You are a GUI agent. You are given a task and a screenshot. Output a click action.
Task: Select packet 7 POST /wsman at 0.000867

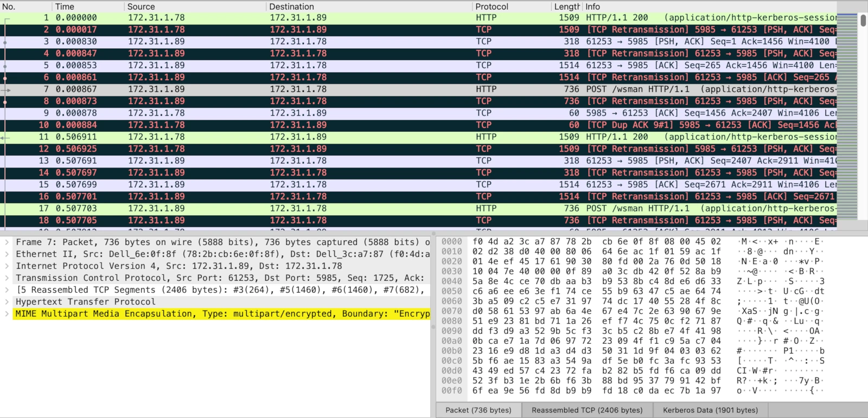(x=418, y=89)
